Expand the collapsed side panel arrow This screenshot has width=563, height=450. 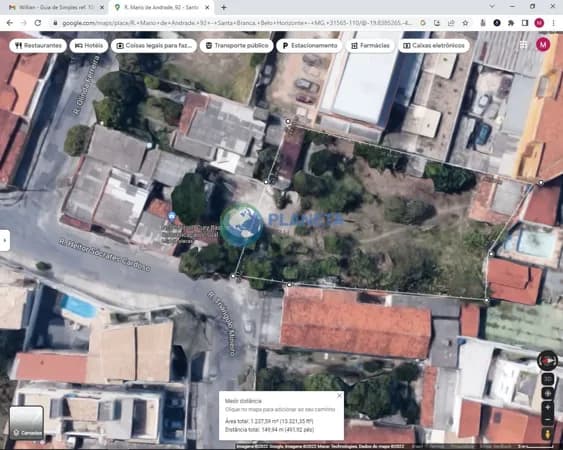[4, 240]
